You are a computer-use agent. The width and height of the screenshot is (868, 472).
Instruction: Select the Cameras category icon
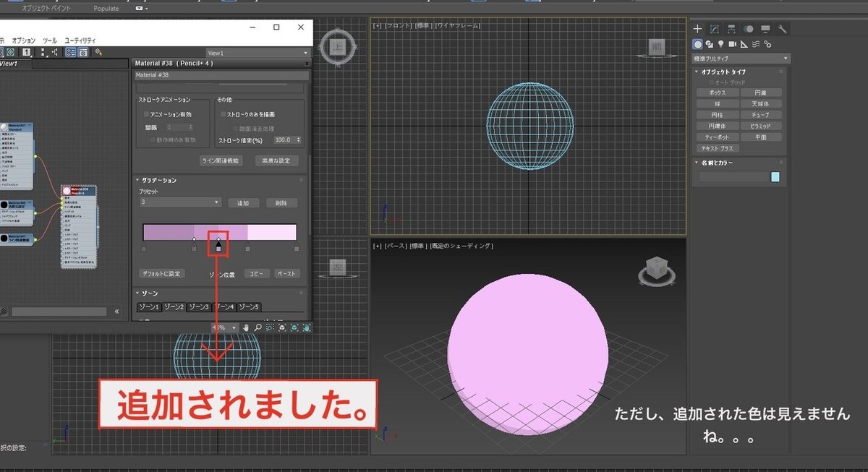[733, 44]
